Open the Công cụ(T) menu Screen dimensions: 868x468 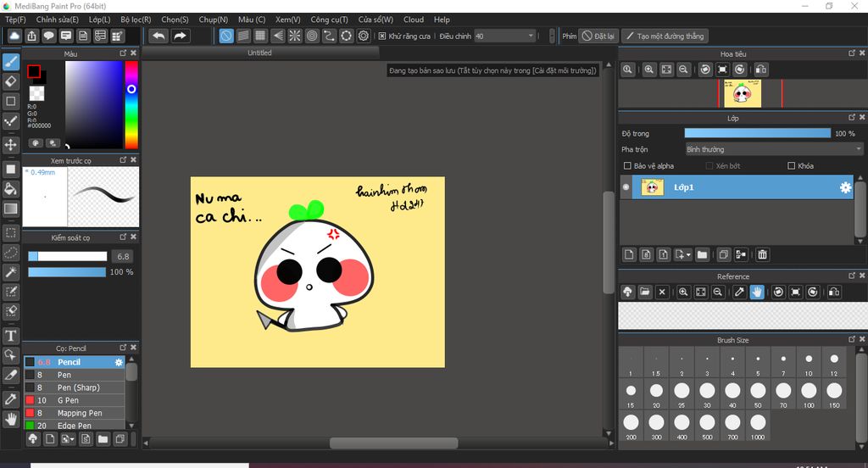(x=329, y=19)
